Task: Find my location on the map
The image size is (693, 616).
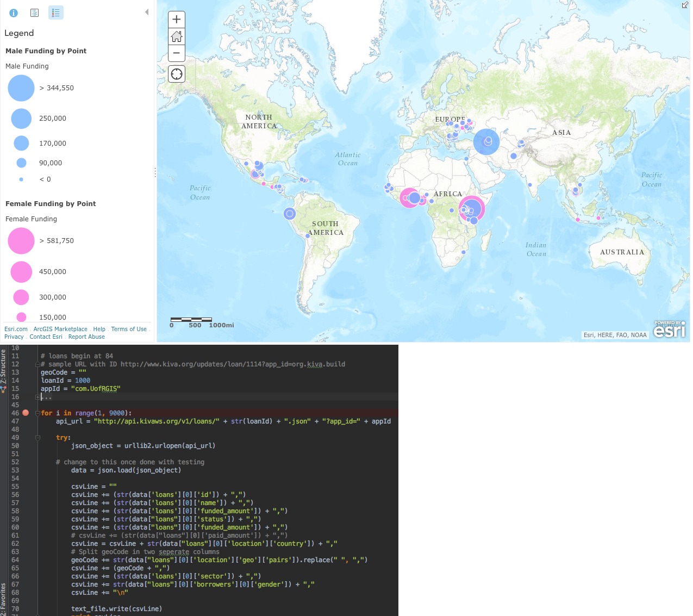Action: (177, 74)
